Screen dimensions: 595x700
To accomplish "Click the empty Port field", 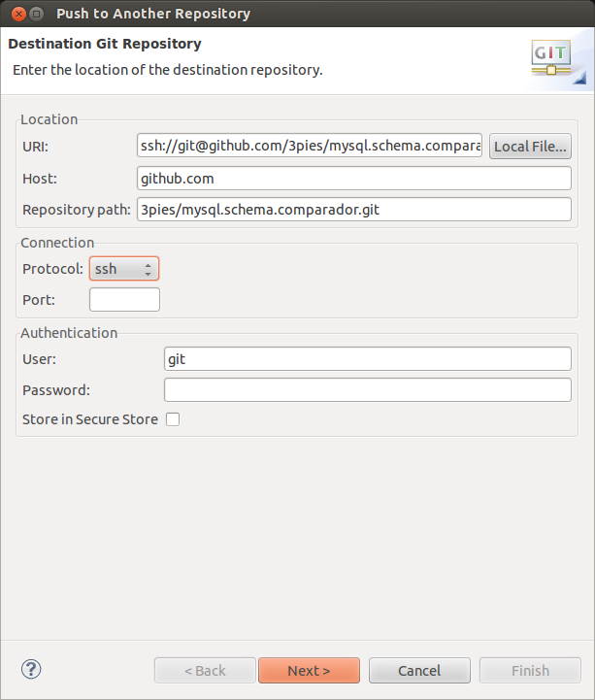I will [x=124, y=300].
